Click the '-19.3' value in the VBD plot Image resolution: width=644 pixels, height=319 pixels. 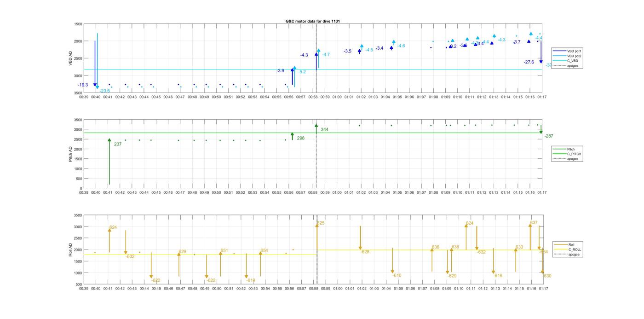click(83, 85)
